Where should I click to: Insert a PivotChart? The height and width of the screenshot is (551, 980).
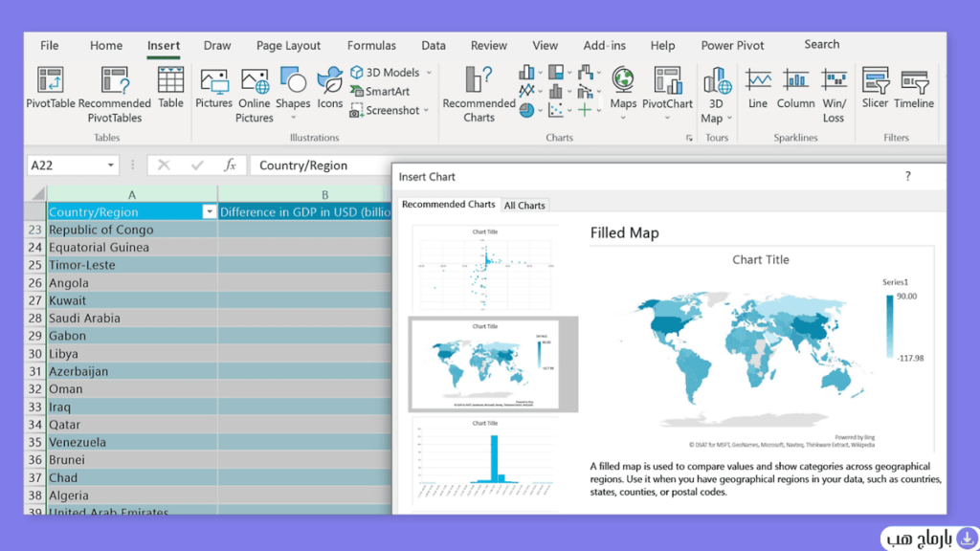pos(667,88)
